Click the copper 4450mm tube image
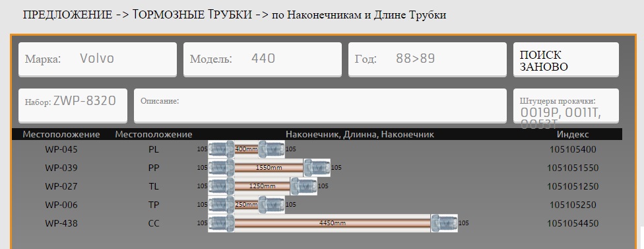 [x=333, y=223]
